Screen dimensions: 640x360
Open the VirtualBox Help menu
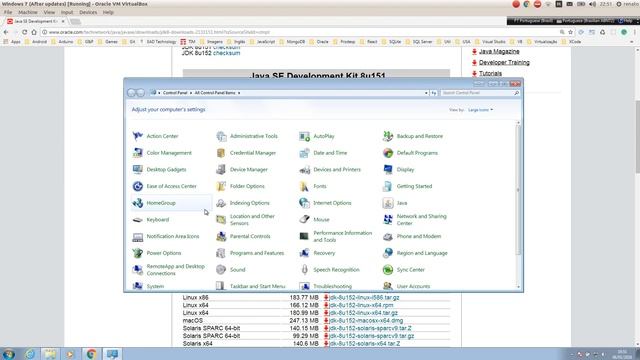pyautogui.click(x=108, y=12)
